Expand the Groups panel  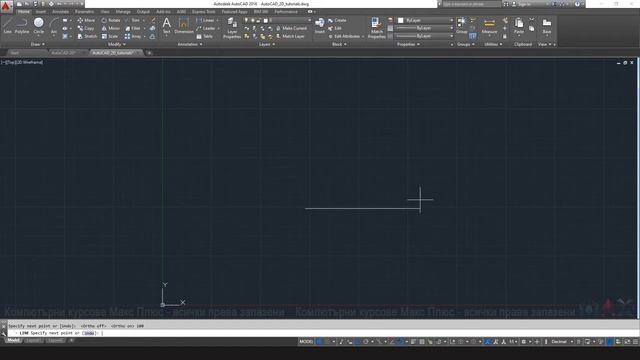point(466,44)
